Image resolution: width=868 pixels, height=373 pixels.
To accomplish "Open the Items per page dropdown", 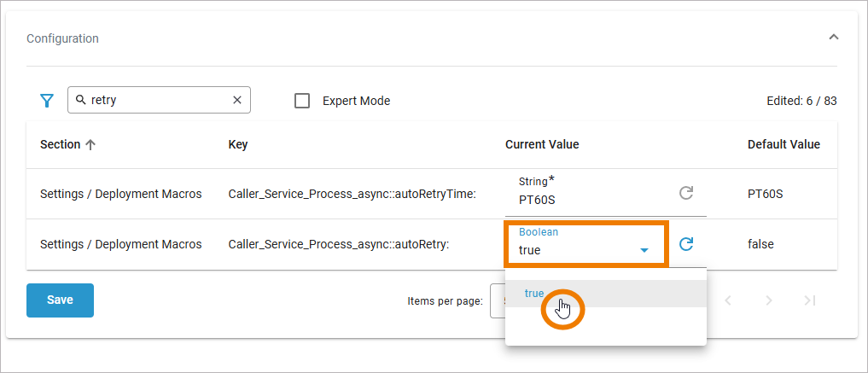I will (498, 300).
